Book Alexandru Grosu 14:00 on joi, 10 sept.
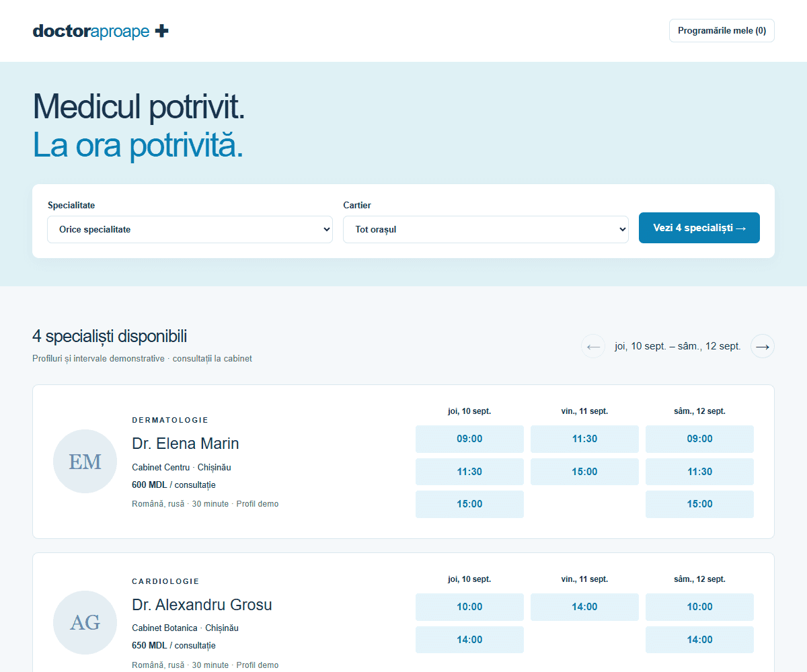 point(469,640)
